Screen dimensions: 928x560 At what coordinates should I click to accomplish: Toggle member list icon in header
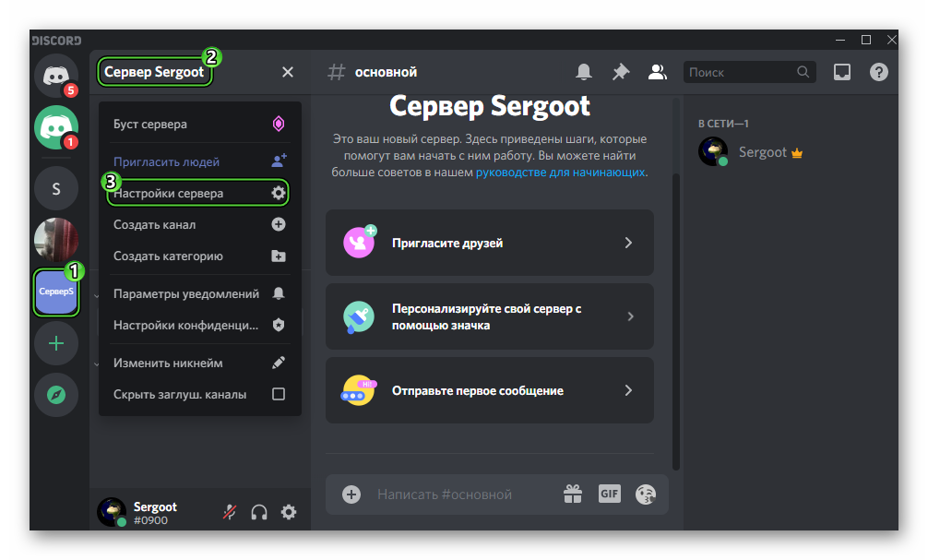[657, 72]
